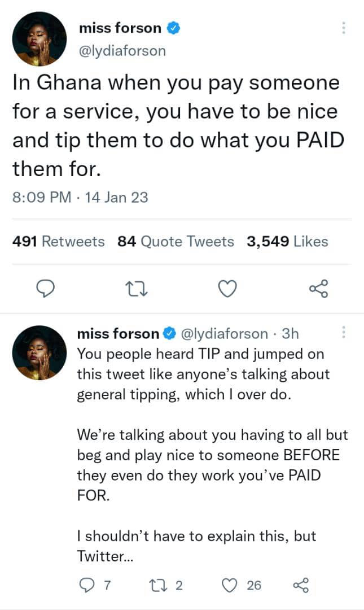Like the main tweet with heart icon

click(x=227, y=289)
